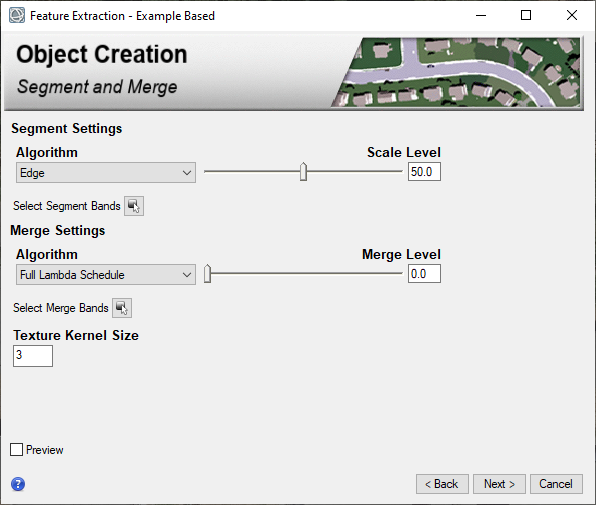Return with the Back button

point(442,484)
